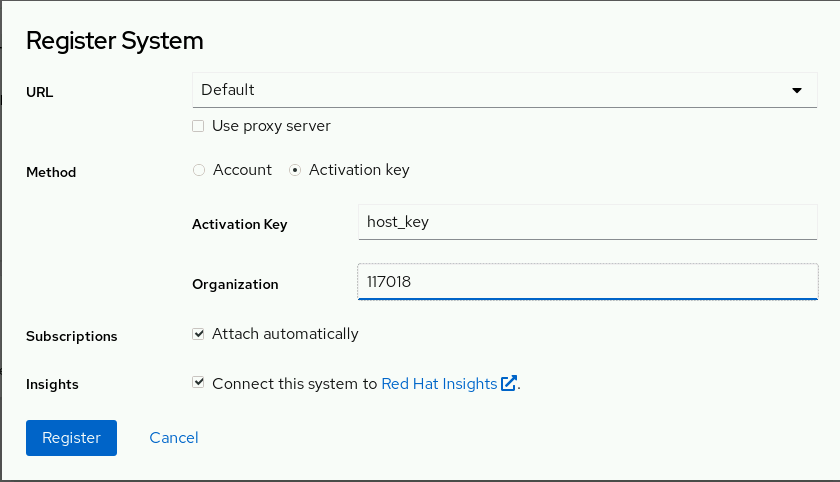Viewport: 840px width, 482px height.
Task: Click the URL dropdown caret arrow
Action: click(797, 90)
